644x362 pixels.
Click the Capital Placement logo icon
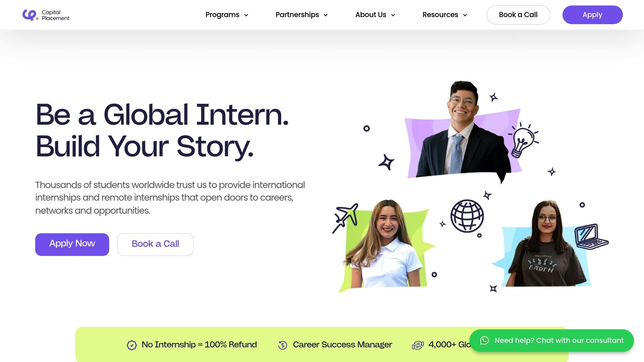point(30,15)
